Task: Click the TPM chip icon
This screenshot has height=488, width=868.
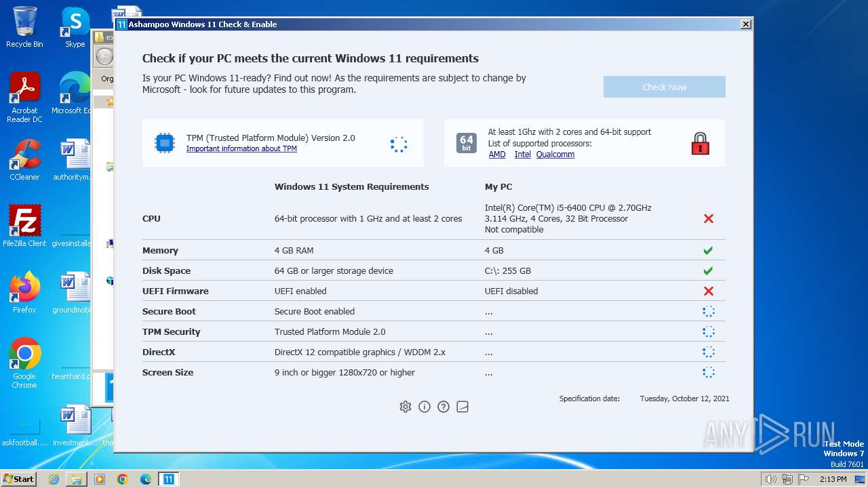Action: [x=165, y=143]
